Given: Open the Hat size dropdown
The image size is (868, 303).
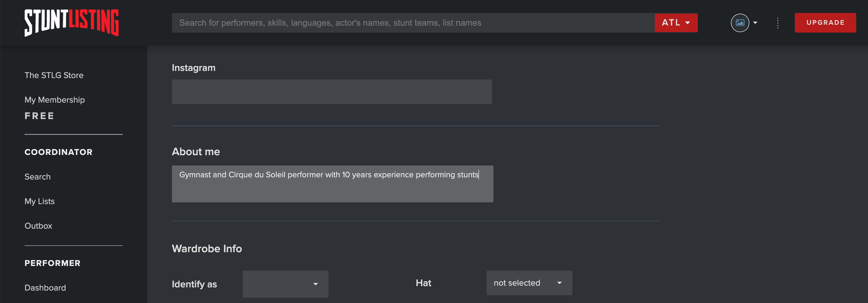Looking at the screenshot, I should (x=529, y=283).
